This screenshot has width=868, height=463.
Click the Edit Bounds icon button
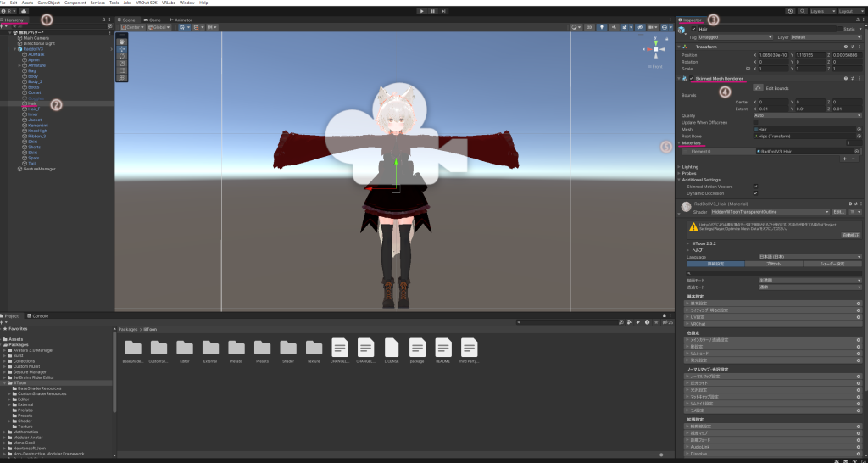(x=757, y=88)
